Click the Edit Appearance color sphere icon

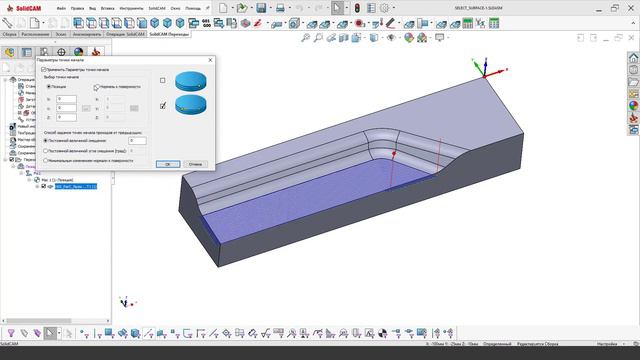coord(409,38)
